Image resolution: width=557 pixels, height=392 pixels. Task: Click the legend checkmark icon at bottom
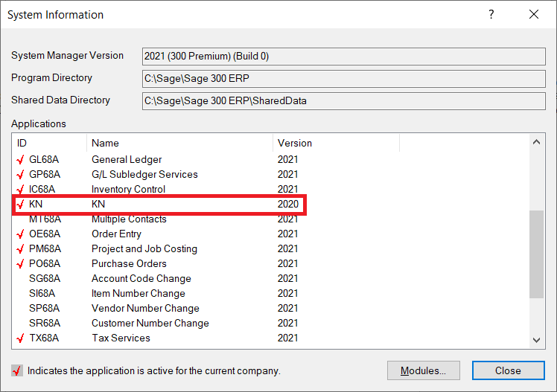coord(16,370)
